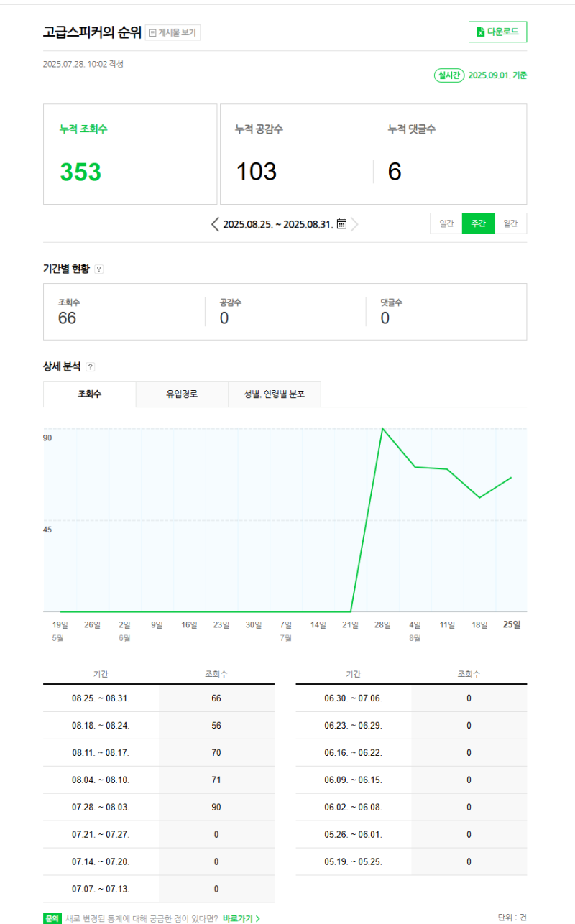Download stats with 다운로드 button
Screen dimensions: 575x924
point(497,32)
